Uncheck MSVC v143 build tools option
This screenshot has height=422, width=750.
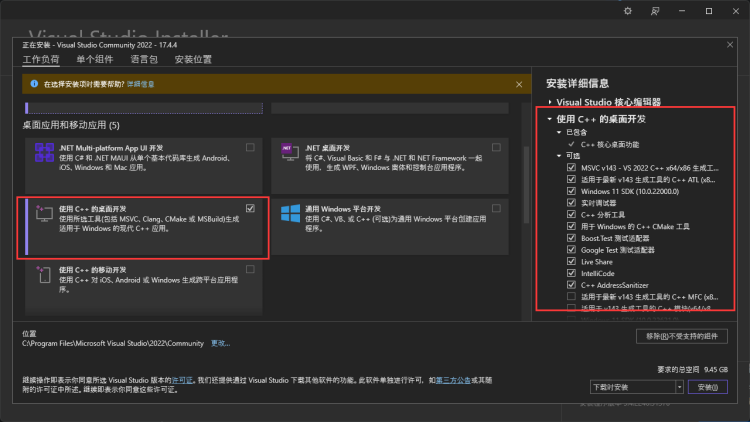[571, 167]
